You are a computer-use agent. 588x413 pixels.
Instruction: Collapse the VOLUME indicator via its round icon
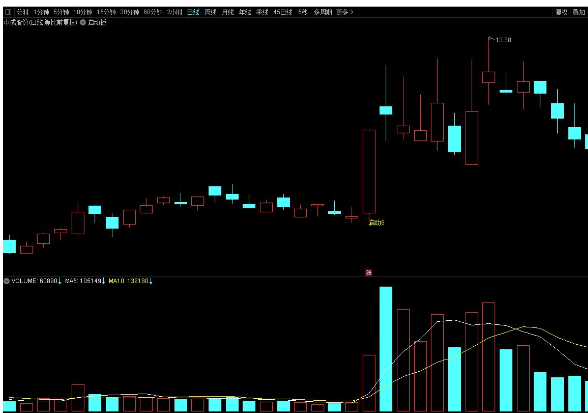[6, 281]
